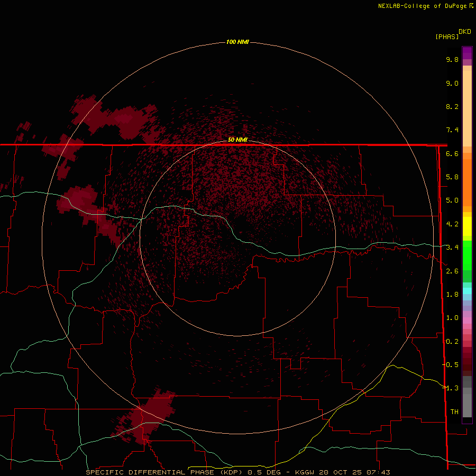
Task: Click the 5.0 legend value
Action: point(452,200)
